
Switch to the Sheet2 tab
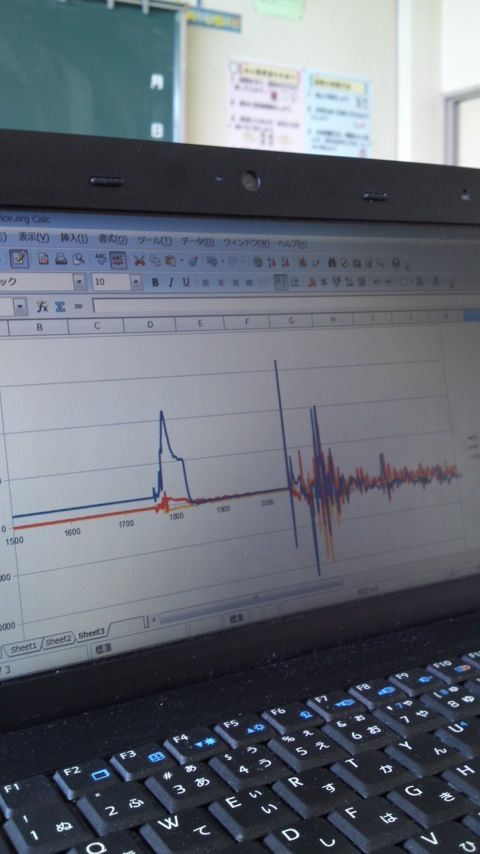click(x=58, y=640)
